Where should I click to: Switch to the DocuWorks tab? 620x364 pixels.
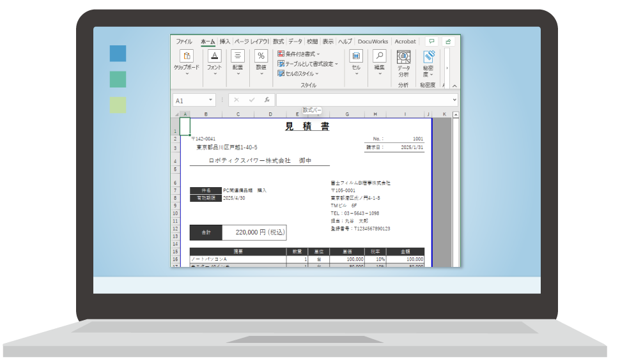coord(373,42)
